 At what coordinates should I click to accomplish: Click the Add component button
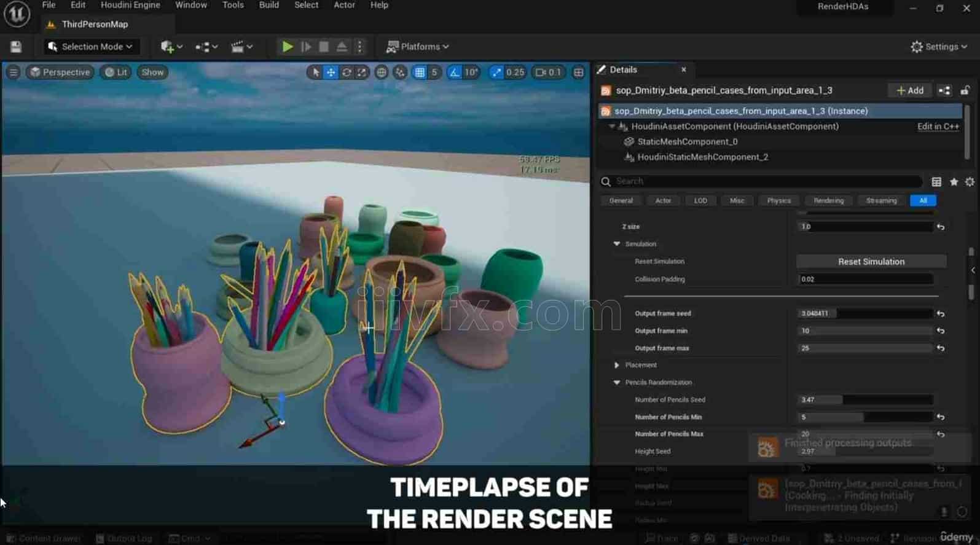[x=909, y=90]
